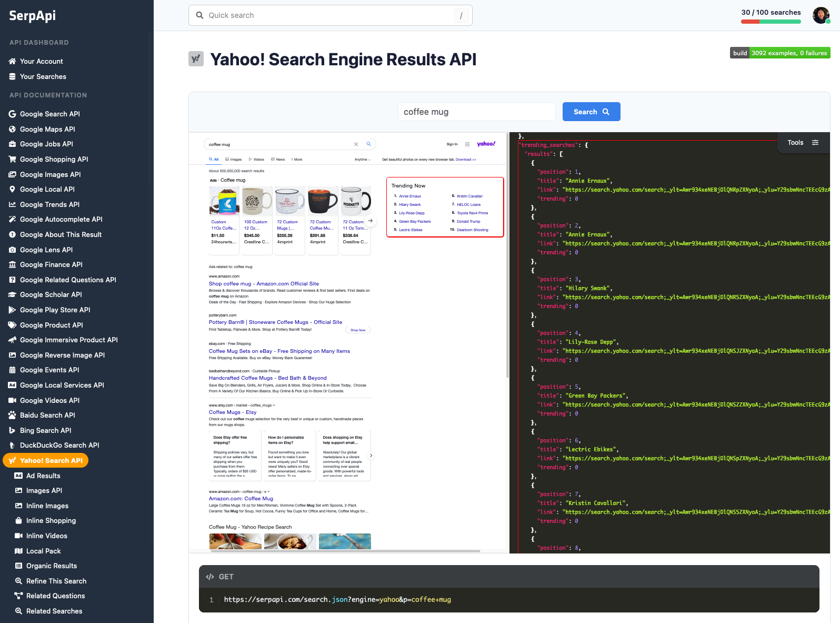The image size is (840, 623).
Task: Click Images tab in Yahoo preview
Action: click(234, 159)
